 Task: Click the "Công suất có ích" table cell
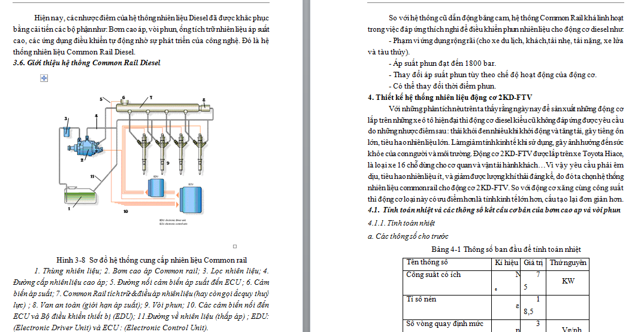(448, 282)
